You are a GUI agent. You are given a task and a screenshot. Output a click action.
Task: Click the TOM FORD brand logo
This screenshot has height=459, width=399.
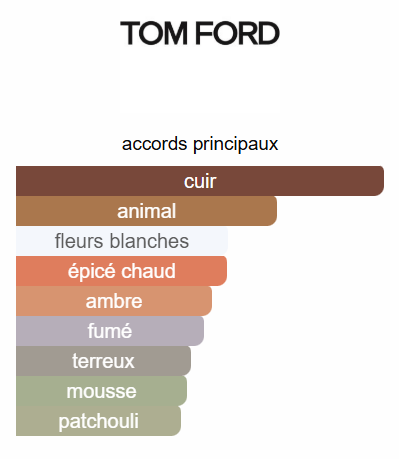(x=200, y=33)
